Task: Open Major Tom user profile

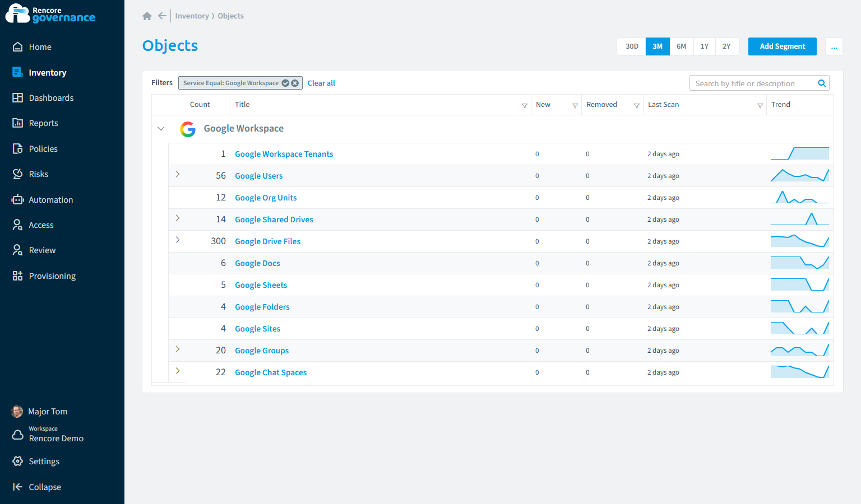Action: [39, 412]
